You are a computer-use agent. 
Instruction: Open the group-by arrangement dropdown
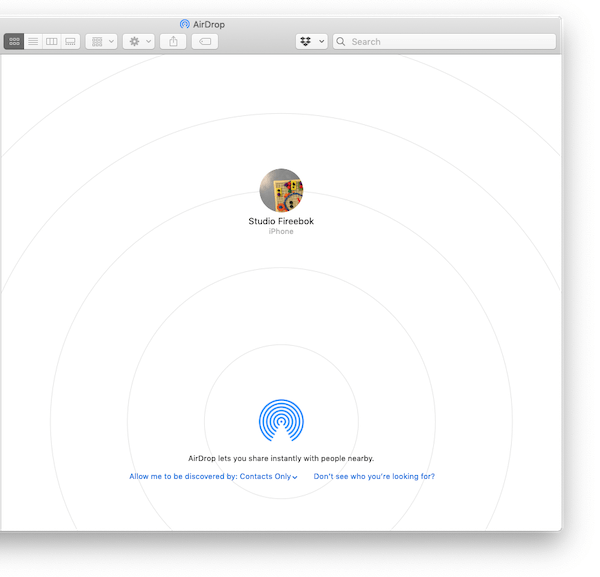click(101, 41)
